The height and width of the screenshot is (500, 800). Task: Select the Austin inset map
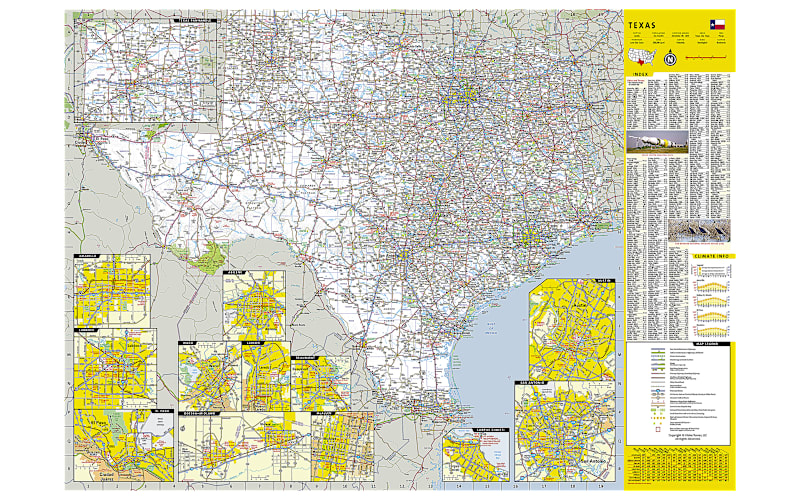pyautogui.click(x=572, y=329)
